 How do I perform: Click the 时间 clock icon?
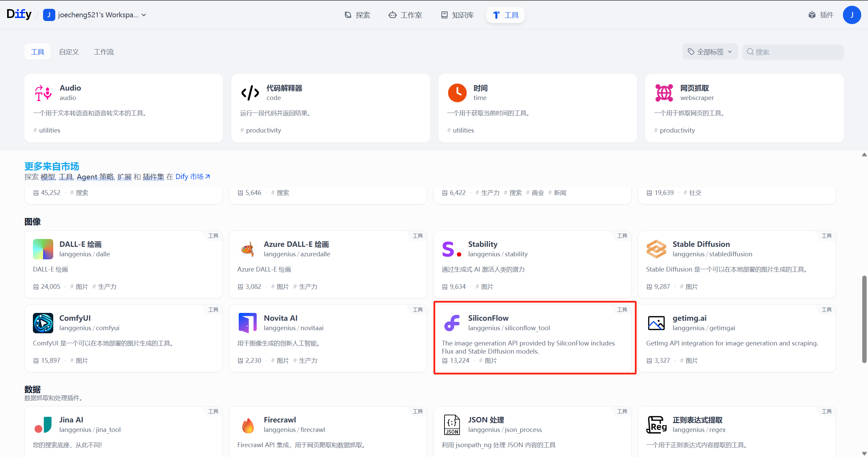click(457, 93)
